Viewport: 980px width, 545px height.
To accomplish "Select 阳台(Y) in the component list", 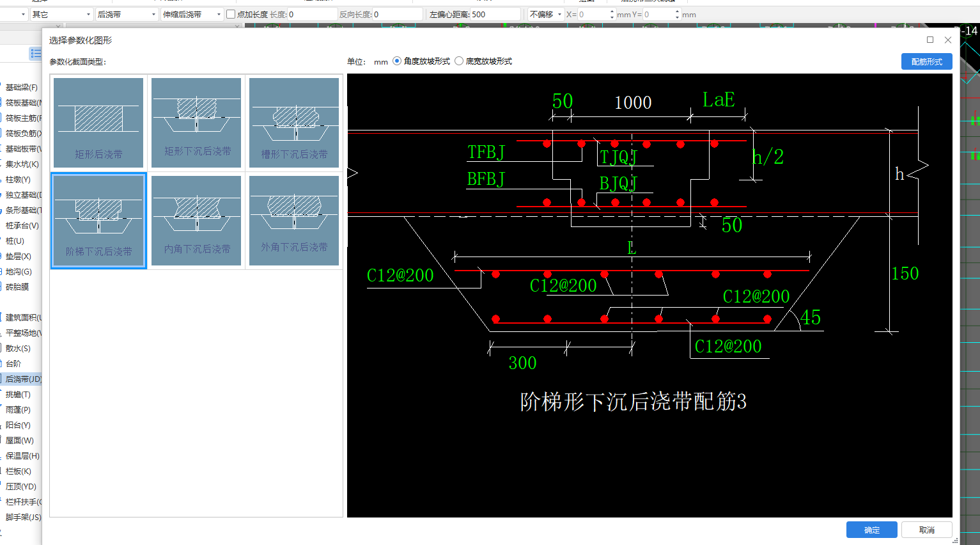I will pyautogui.click(x=18, y=425).
